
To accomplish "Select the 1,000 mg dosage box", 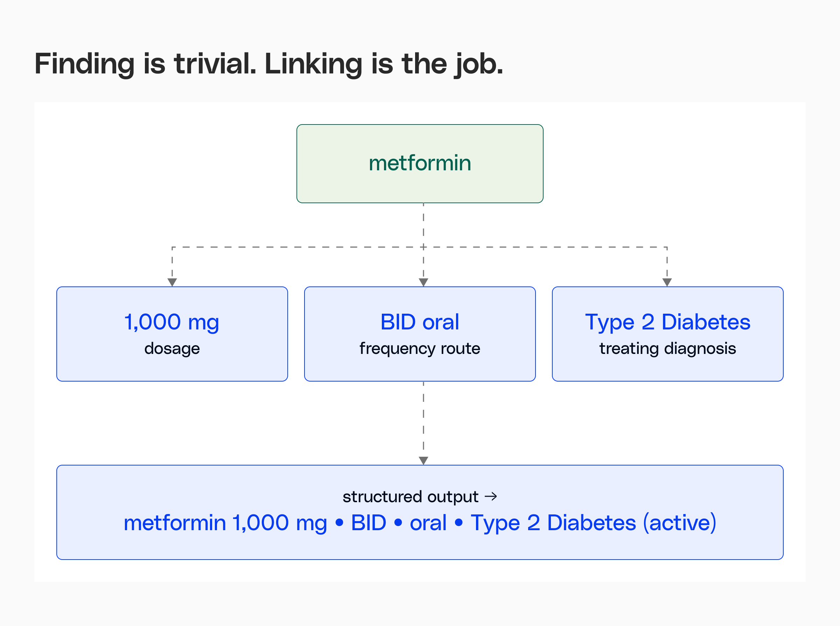I will click(x=172, y=334).
